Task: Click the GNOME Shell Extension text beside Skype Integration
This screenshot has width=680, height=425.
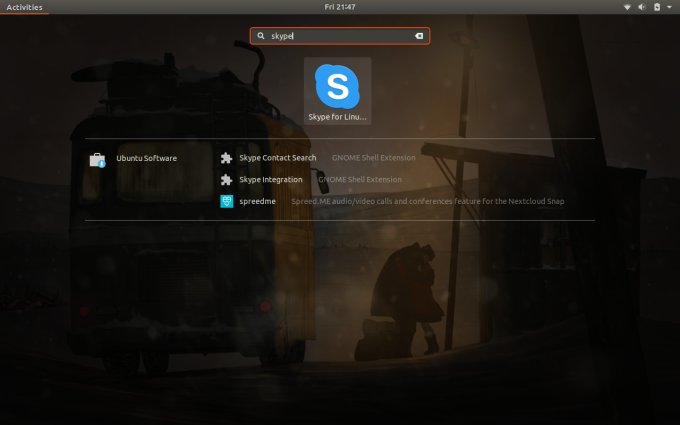Action: (360, 180)
